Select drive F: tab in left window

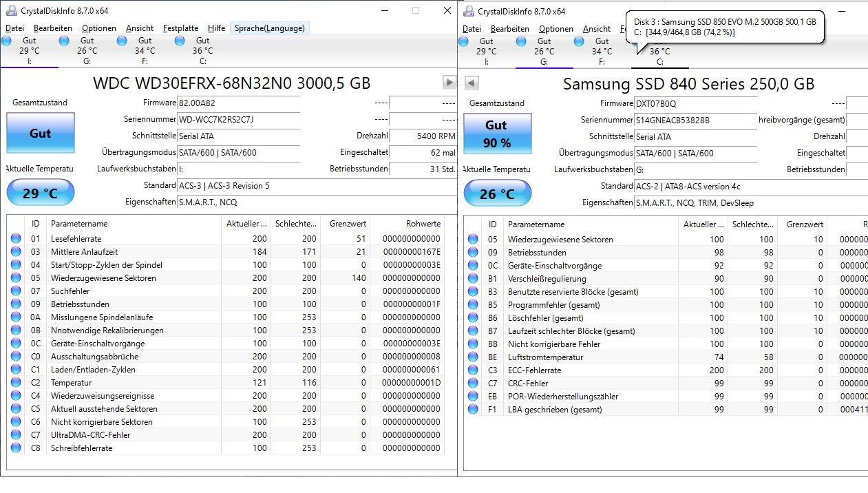click(x=145, y=51)
